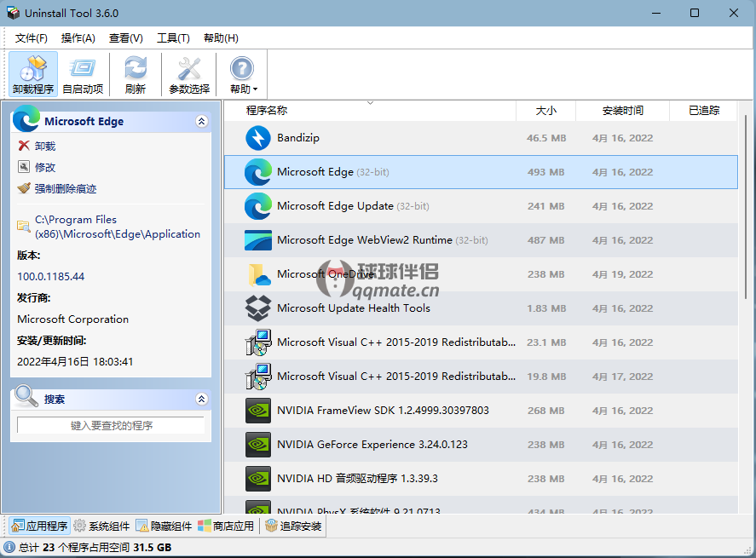Image resolution: width=756 pixels, height=558 pixels.
Task: Select the Microsoft OneDrive icon in list
Action: [258, 274]
